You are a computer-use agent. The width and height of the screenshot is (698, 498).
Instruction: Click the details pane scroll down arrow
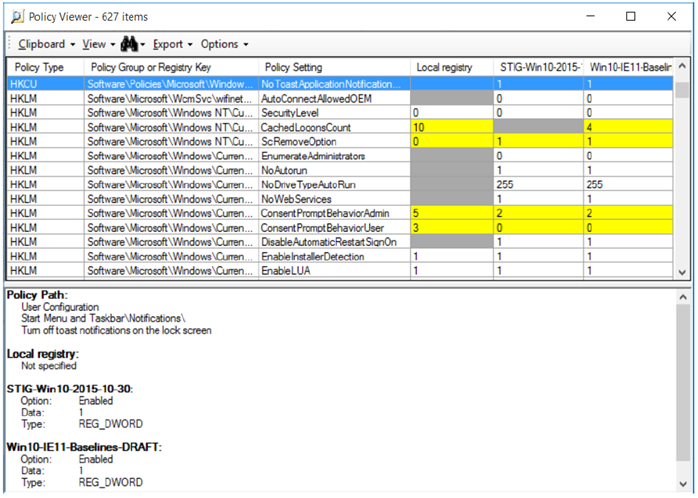[683, 484]
